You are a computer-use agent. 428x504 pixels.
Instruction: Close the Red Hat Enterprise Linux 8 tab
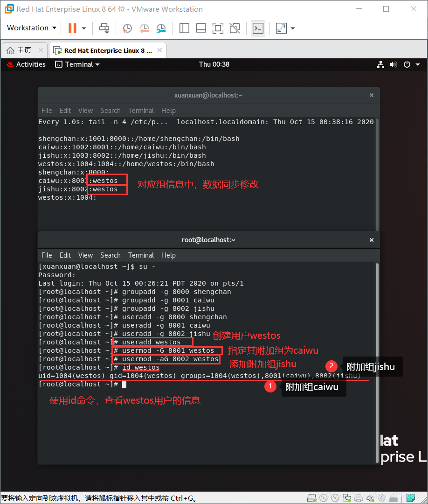[159, 50]
